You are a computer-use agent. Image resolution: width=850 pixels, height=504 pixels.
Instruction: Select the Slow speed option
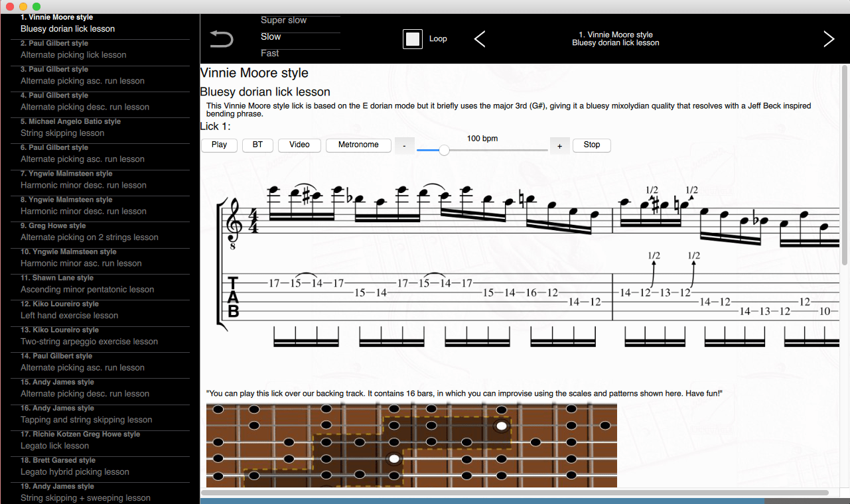click(x=300, y=37)
